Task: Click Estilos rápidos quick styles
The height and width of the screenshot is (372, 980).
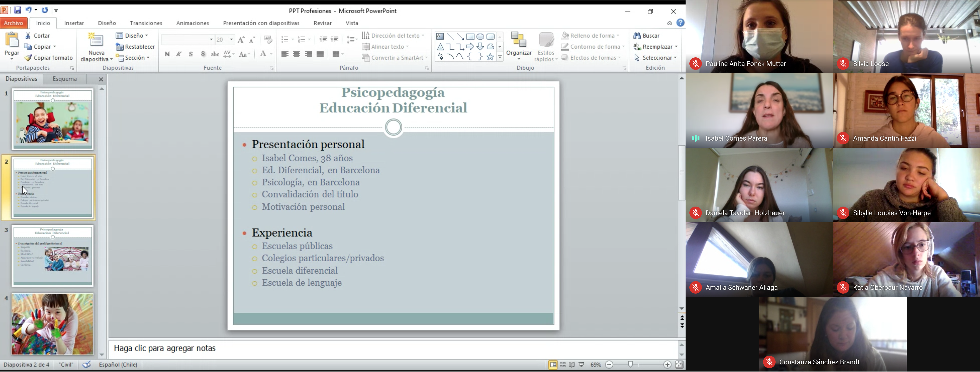Action: (546, 47)
